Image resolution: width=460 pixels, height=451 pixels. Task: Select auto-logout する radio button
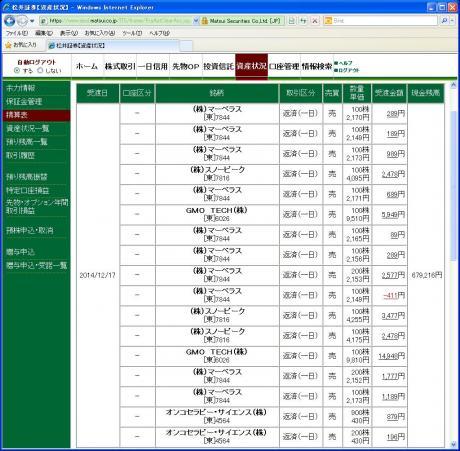(x=17, y=70)
